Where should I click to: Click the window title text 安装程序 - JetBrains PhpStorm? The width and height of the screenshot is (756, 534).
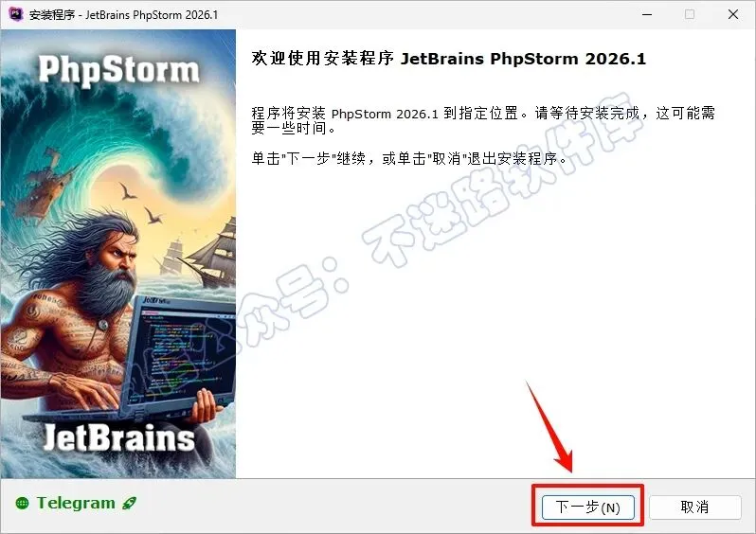point(123,14)
